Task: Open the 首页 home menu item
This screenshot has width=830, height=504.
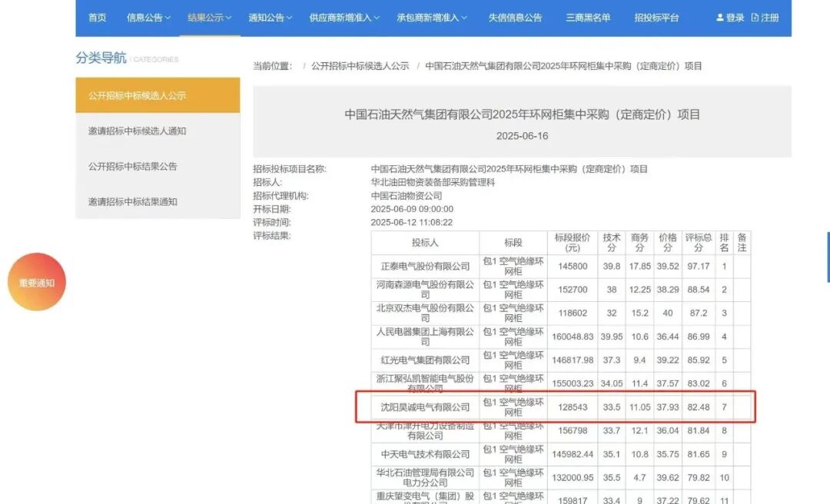Action: 97,18
